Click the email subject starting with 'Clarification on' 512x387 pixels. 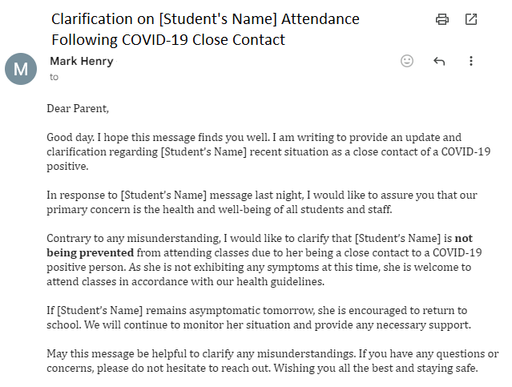point(205,29)
